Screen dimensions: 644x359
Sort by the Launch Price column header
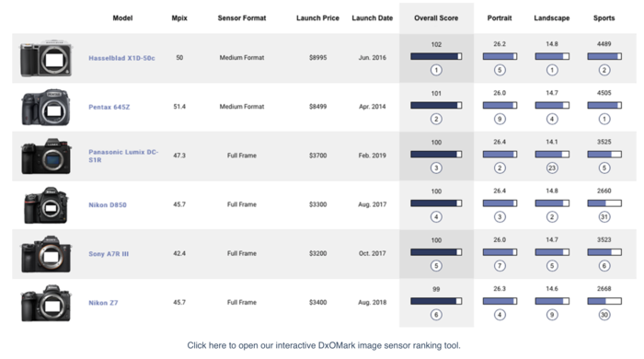pos(318,18)
